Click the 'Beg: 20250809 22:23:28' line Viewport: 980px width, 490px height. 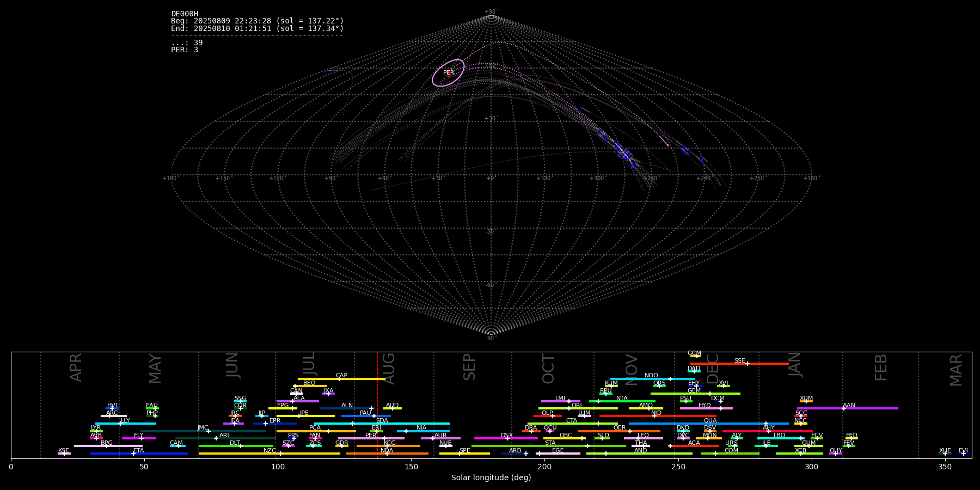[258, 21]
